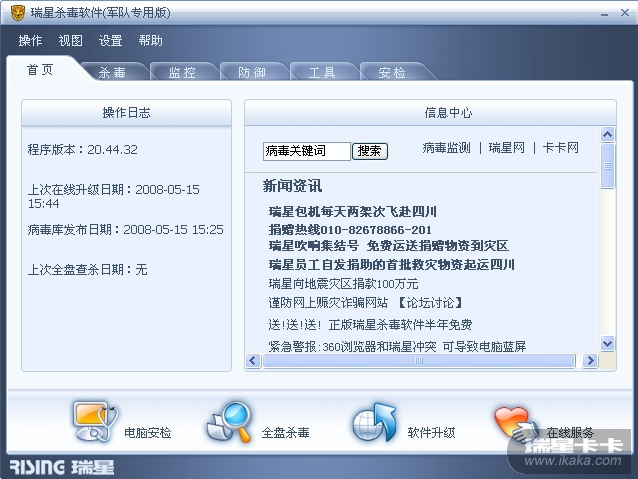The image size is (638, 479).
Task: Open 在线服务 online service heart icon
Action: click(x=515, y=423)
